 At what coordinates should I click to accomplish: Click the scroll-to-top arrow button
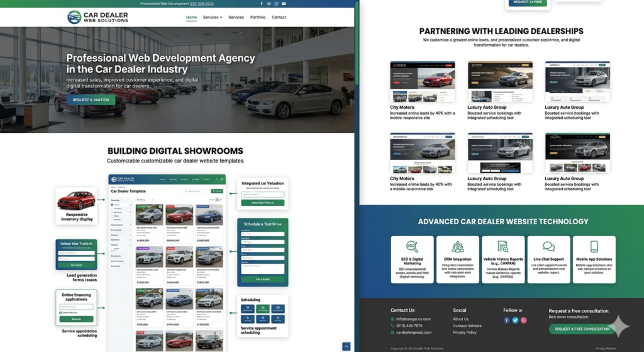point(346,346)
